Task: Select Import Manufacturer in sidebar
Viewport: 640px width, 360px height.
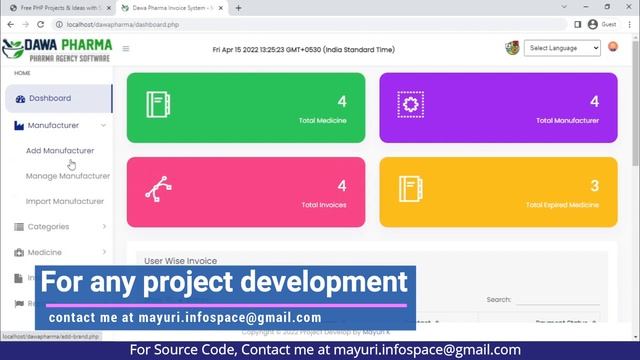Action: coord(65,201)
